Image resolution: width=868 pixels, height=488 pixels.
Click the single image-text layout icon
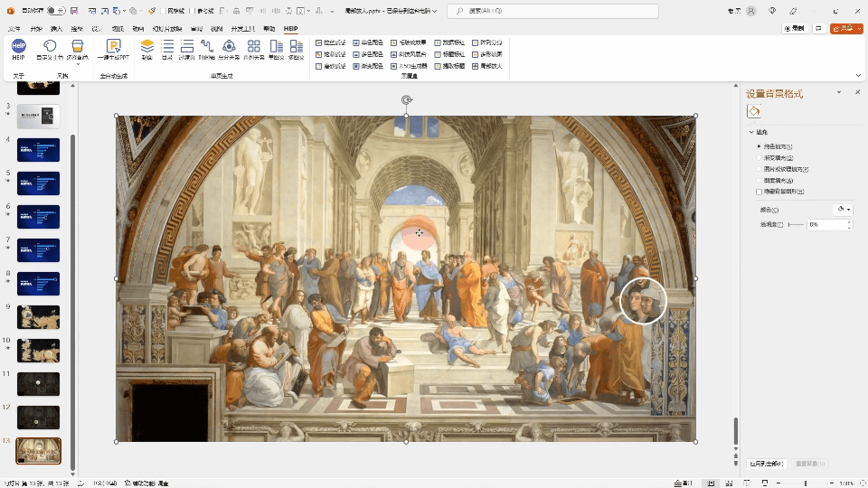pos(277,46)
